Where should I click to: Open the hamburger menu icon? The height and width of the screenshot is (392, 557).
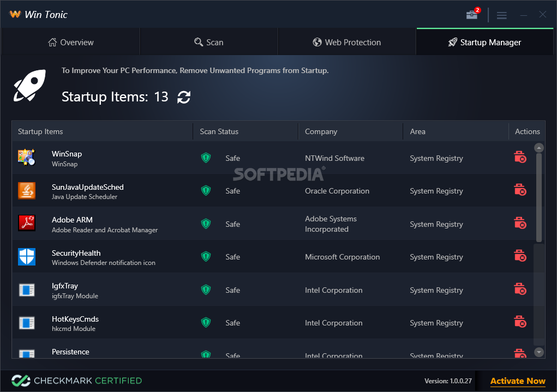click(501, 15)
